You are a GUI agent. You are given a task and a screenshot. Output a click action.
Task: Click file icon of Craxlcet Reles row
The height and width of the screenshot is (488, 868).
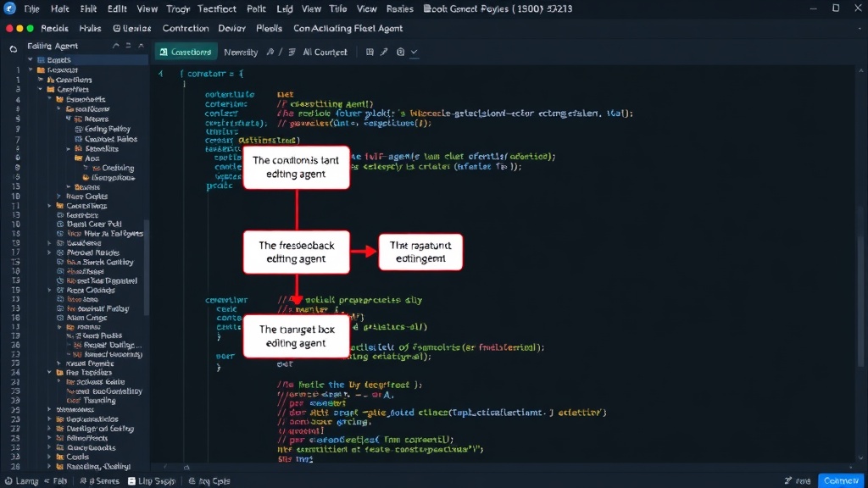tap(78, 139)
